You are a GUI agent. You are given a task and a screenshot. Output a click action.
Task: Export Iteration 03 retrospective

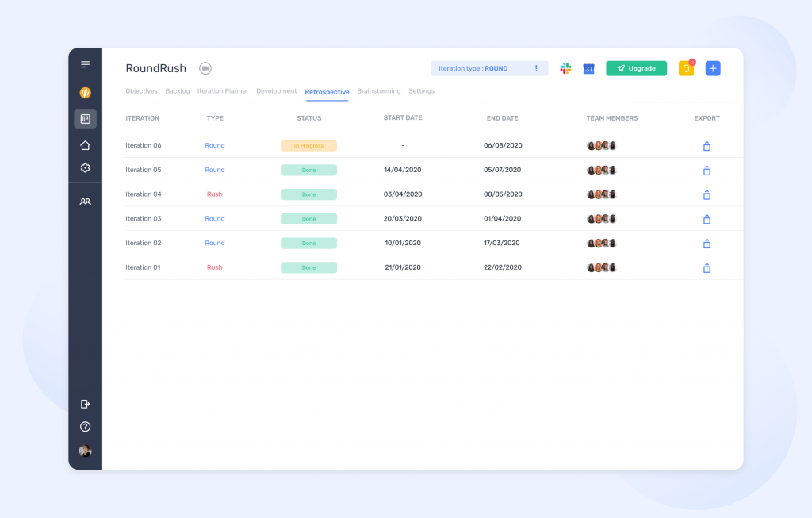pyautogui.click(x=707, y=219)
